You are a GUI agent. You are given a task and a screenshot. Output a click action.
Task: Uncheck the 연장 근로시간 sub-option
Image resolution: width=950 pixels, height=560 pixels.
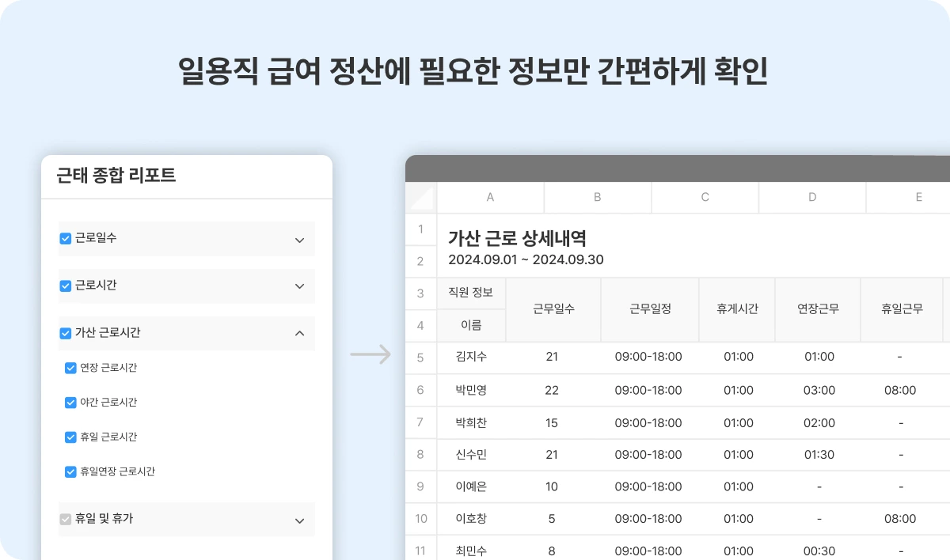[70, 368]
